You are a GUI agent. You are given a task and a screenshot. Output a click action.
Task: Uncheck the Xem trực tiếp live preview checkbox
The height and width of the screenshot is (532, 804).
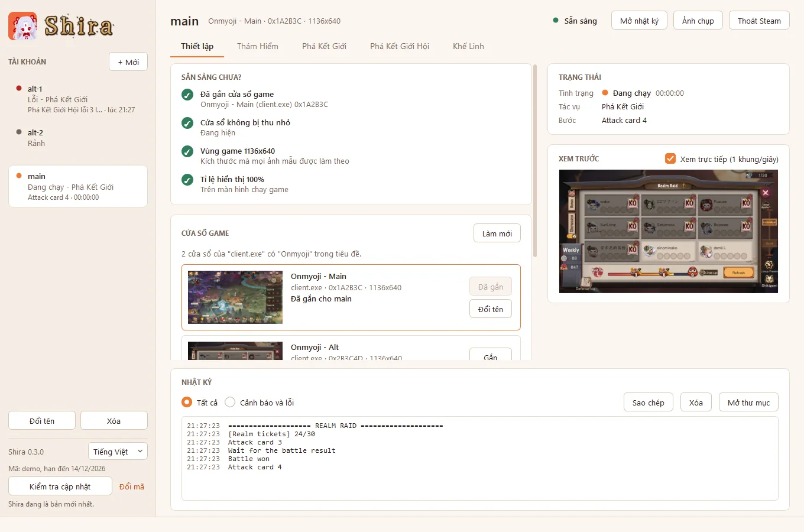(670, 158)
